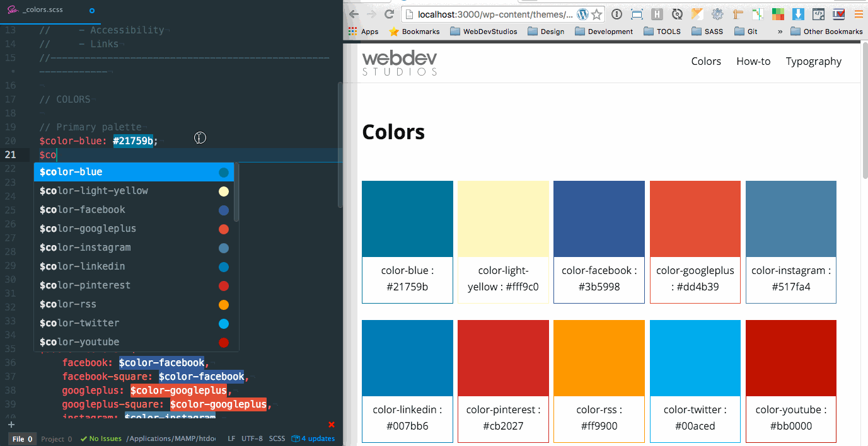
Task: Click the color-twitter swatch square
Action: pyautogui.click(x=695, y=358)
